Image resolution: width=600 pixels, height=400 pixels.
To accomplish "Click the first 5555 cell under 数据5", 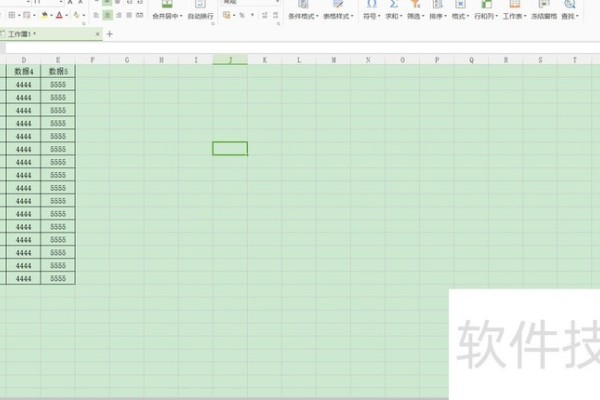I will coord(58,85).
